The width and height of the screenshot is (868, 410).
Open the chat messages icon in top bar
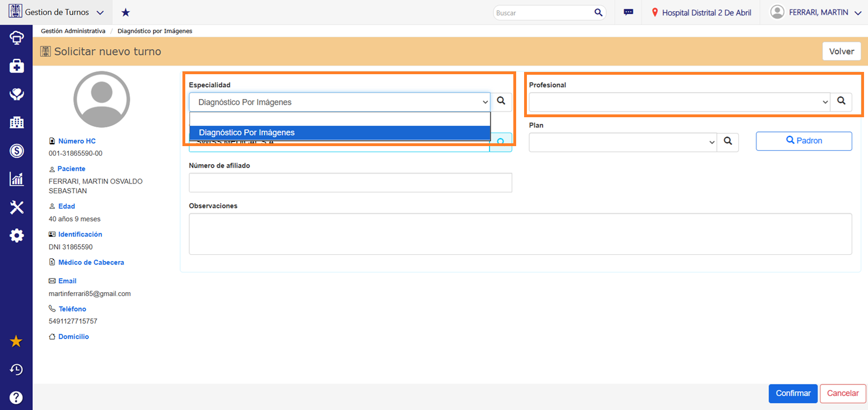click(628, 12)
